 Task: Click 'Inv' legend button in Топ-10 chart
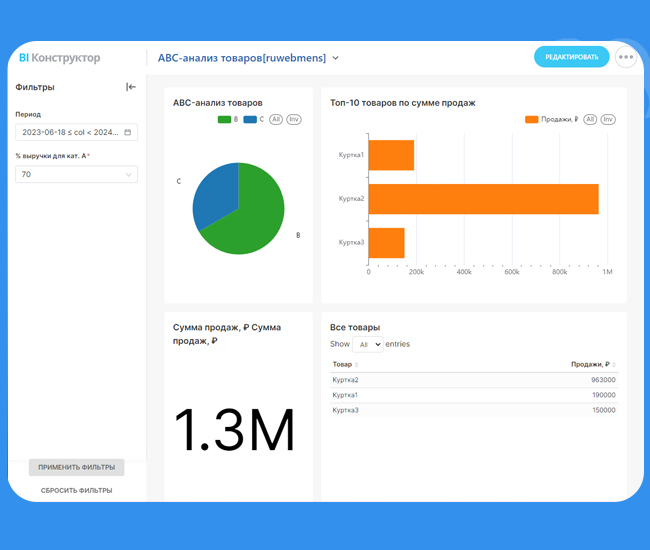(608, 119)
